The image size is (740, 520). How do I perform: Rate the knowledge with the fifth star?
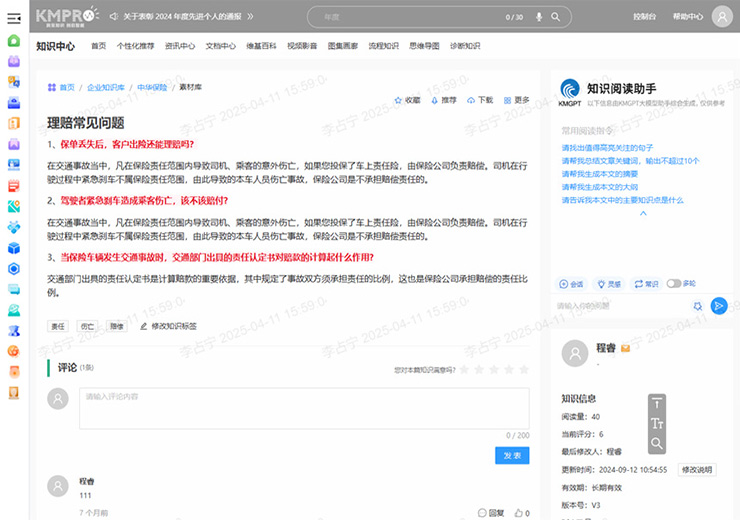524,369
